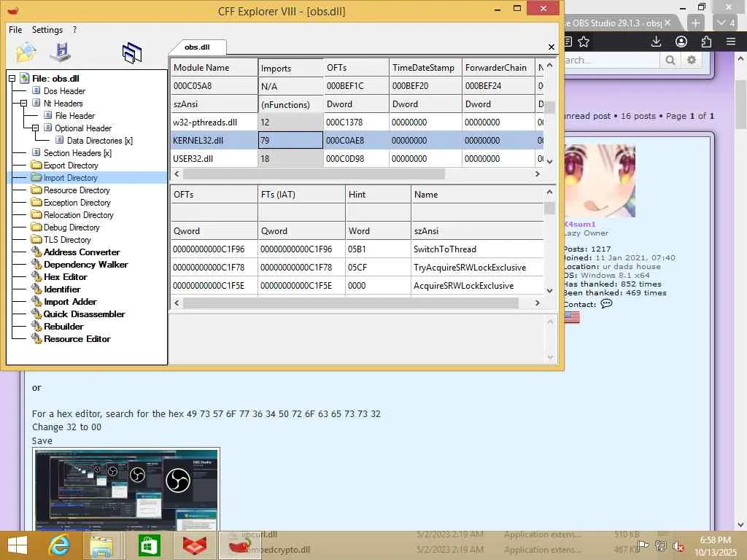Collapse the Optional Header tree node
Image resolution: width=747 pixels, height=560 pixels.
point(35,128)
